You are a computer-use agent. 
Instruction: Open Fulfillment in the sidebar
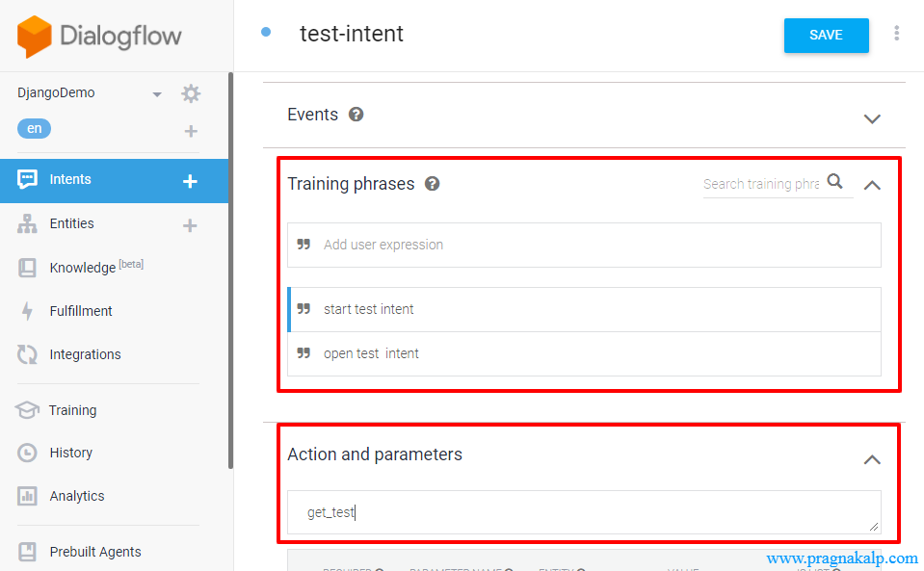(81, 311)
